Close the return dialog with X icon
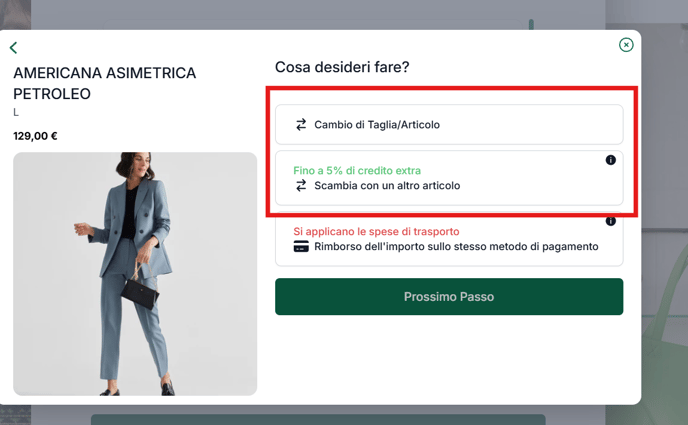 (x=626, y=45)
